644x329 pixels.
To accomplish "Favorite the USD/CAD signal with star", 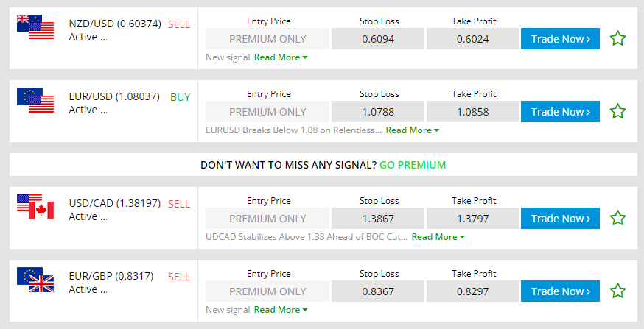I will point(617,218).
